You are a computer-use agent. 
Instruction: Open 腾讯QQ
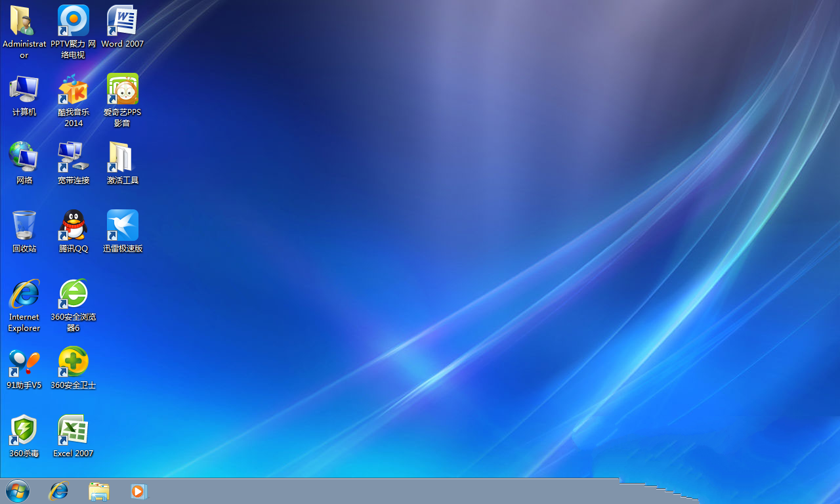(73, 225)
